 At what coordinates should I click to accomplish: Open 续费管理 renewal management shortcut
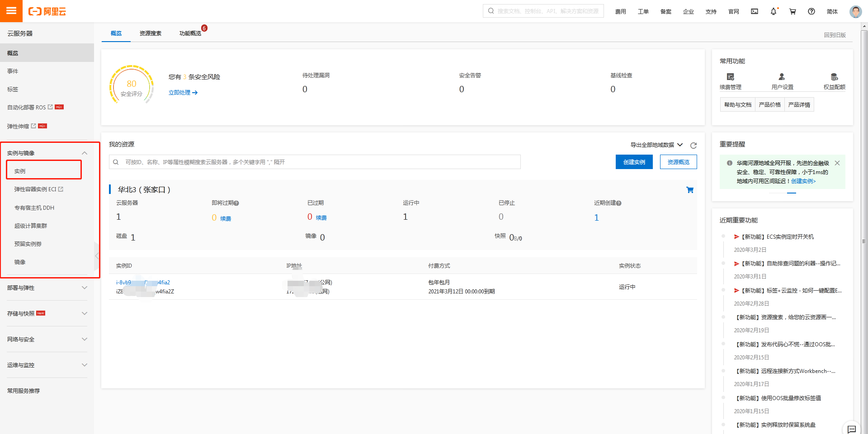[731, 81]
